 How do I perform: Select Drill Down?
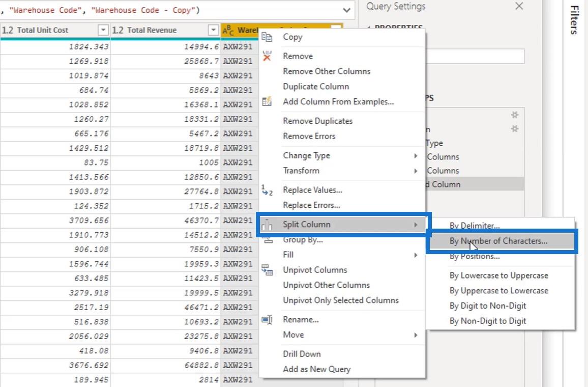pyautogui.click(x=302, y=354)
